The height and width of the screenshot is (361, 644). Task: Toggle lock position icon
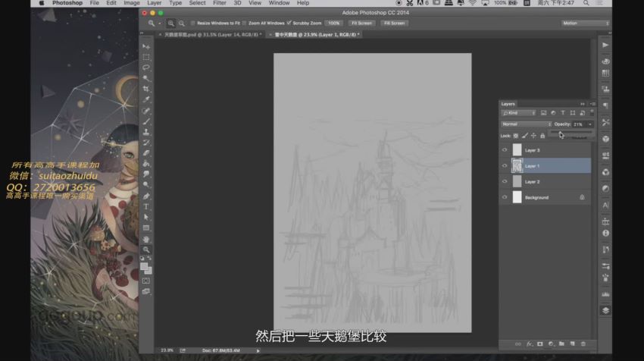coord(533,136)
